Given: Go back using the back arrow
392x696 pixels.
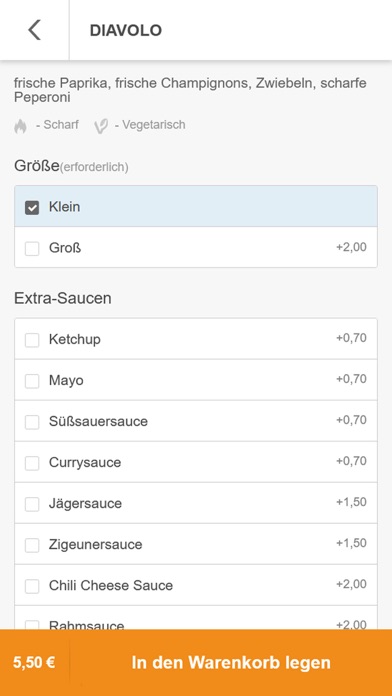Looking at the screenshot, I should click(34, 30).
